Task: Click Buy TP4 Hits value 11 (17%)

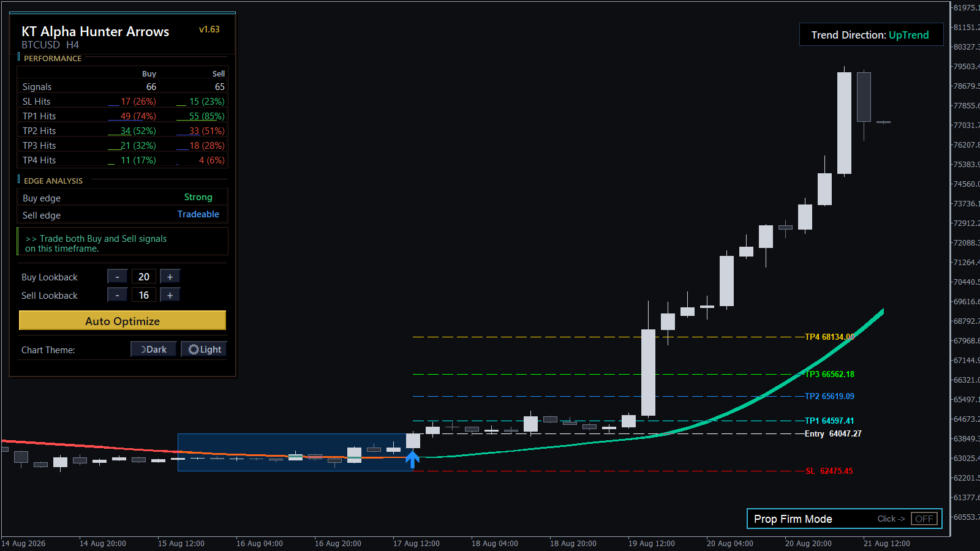Action: click(138, 160)
